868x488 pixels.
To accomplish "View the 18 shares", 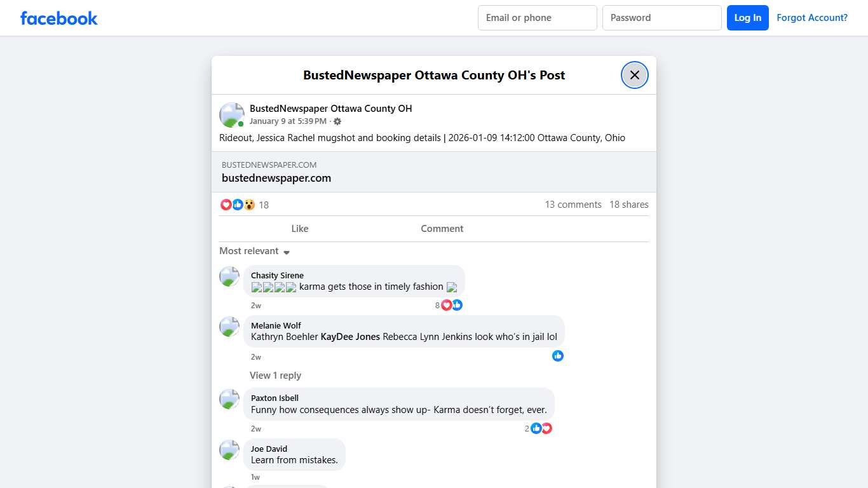I will coord(628,205).
